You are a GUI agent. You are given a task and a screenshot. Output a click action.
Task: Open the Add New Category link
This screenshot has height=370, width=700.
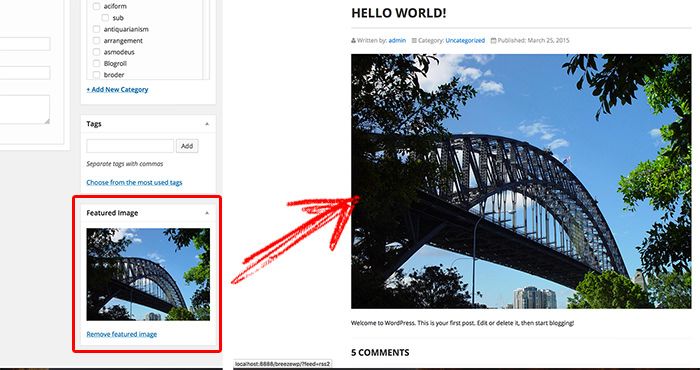117,89
